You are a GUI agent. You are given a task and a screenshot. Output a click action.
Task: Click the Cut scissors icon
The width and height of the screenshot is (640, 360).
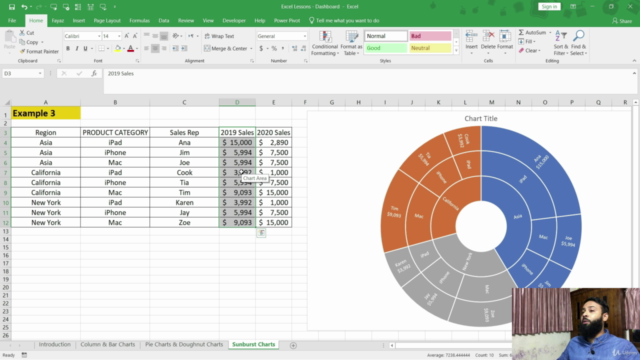22,33
